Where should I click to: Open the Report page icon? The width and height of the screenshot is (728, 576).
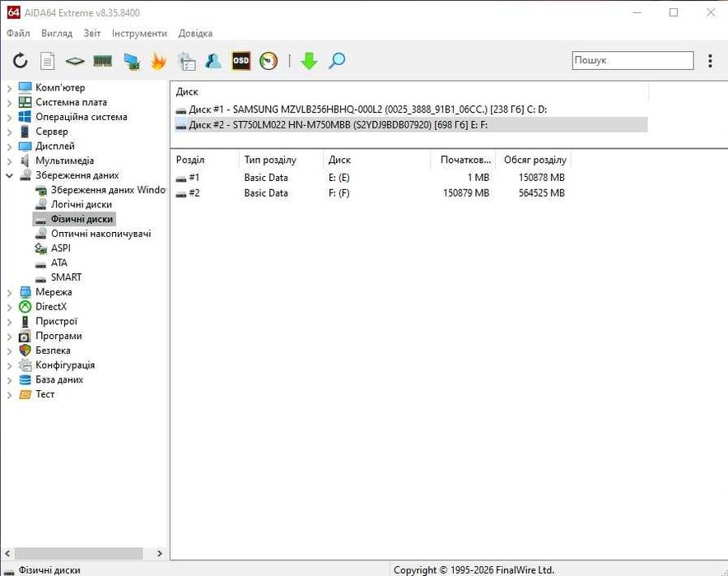click(48, 61)
